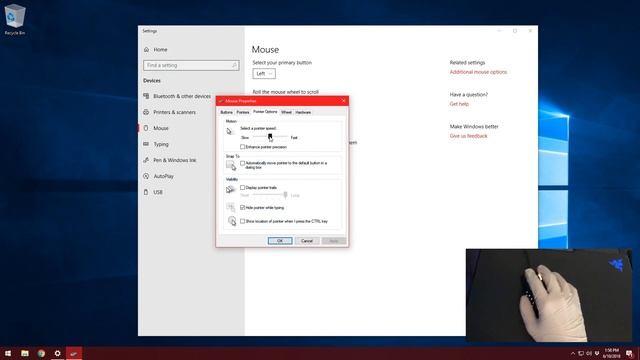Enable Display pointer trails checkbox
Image resolution: width=640 pixels, height=360 pixels.
242,187
